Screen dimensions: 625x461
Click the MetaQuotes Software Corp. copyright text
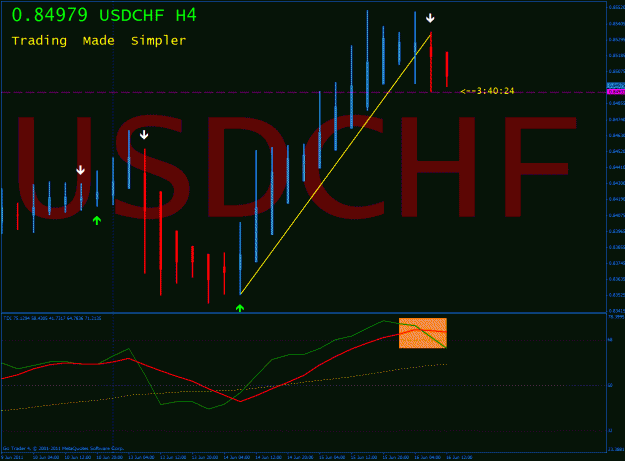pyautogui.click(x=63, y=448)
